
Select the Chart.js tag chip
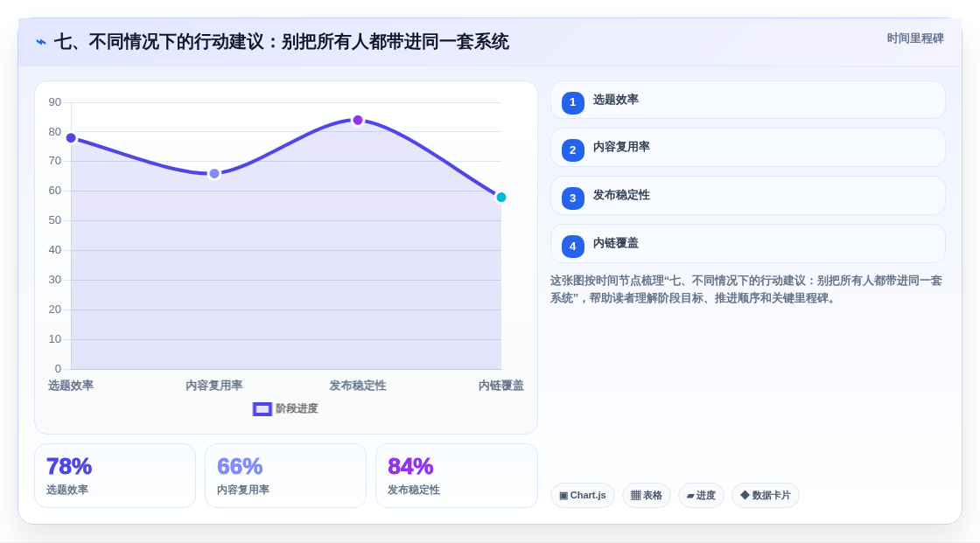coord(583,496)
